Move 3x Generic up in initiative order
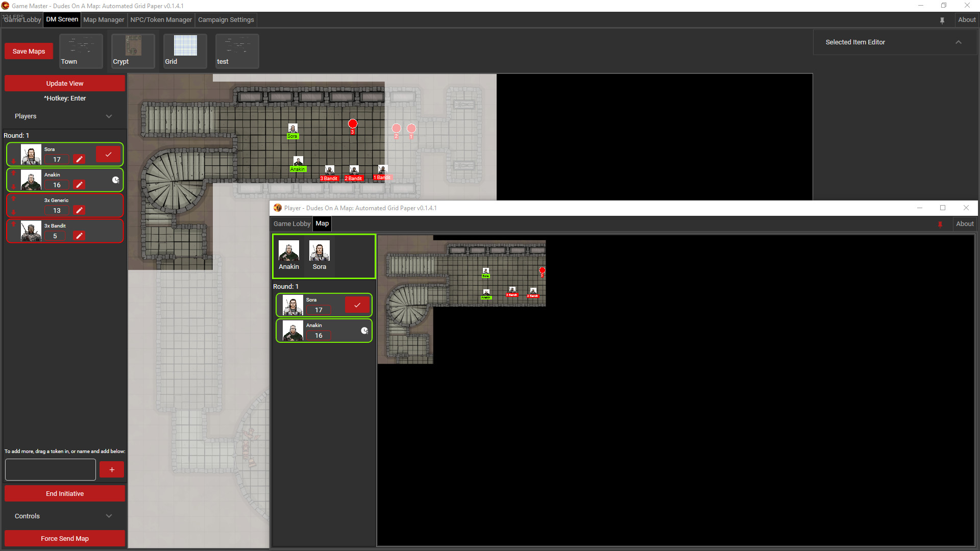 pos(14,199)
